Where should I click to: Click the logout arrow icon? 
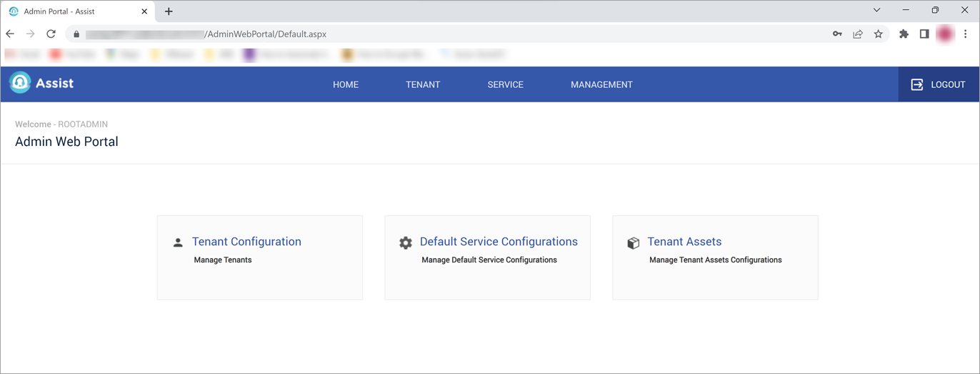[917, 84]
